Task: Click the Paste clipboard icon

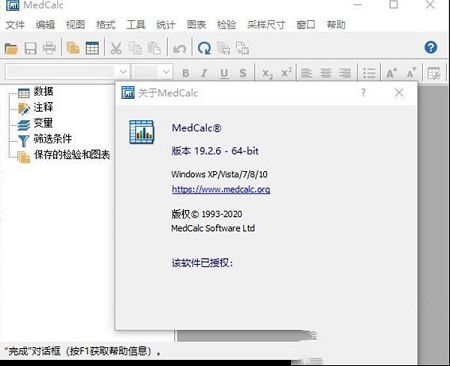Action: click(154, 48)
